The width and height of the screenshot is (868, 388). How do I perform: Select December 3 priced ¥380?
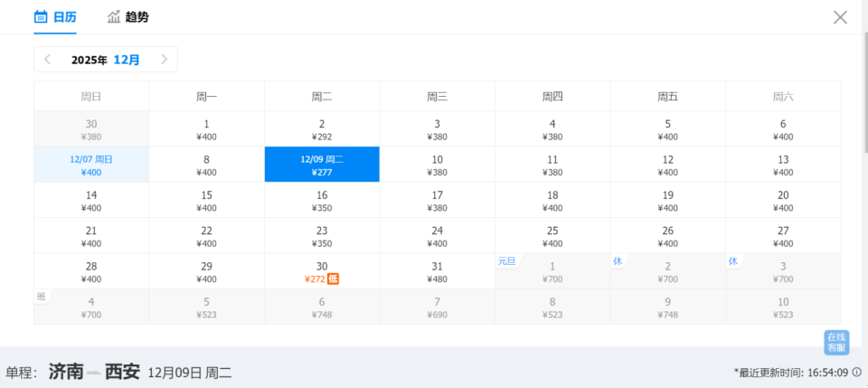point(438,129)
